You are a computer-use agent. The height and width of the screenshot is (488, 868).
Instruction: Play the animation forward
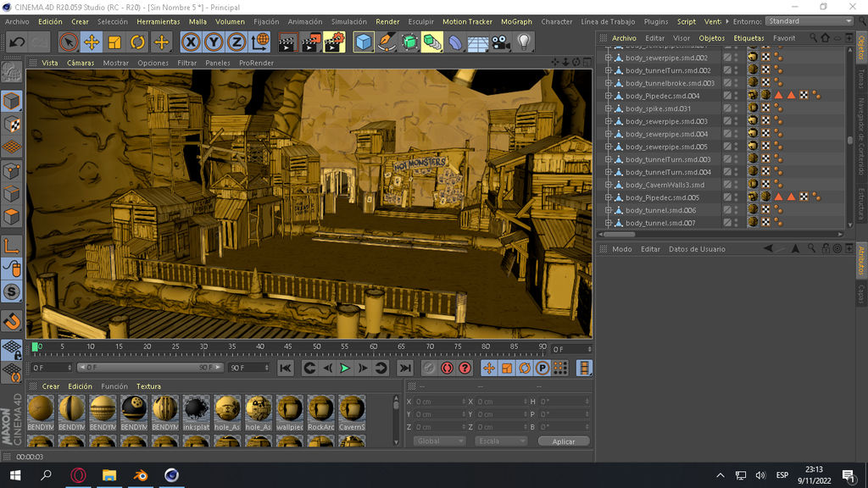coord(345,368)
